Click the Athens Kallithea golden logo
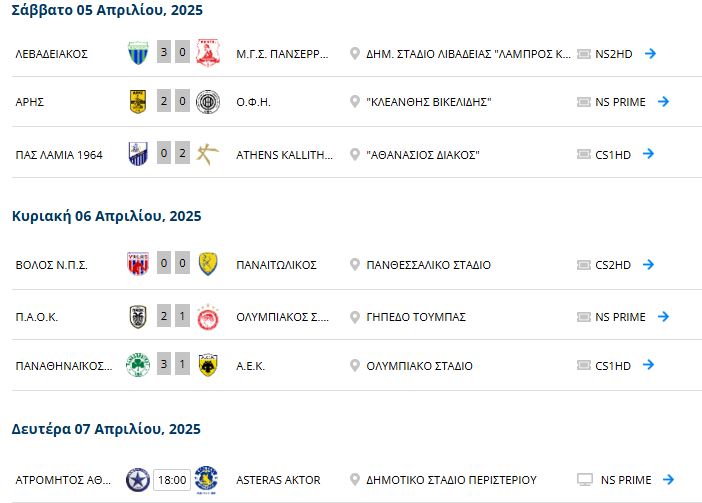702x503 pixels. (x=208, y=154)
